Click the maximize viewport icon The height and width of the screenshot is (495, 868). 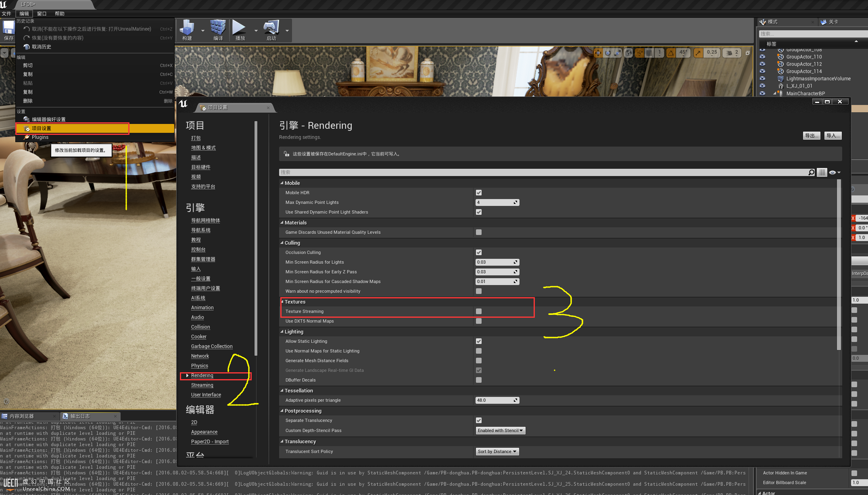(747, 53)
